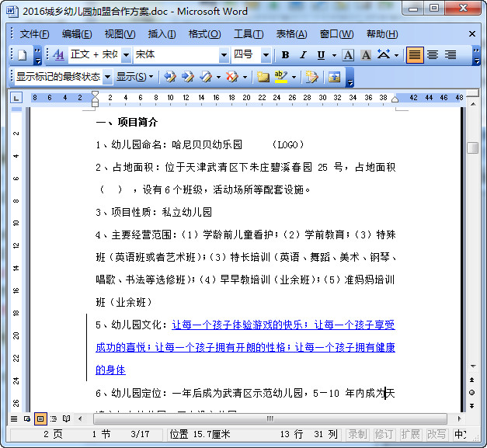Toggle 修订 track changes in status bar
The image size is (487, 448).
[x=384, y=434]
